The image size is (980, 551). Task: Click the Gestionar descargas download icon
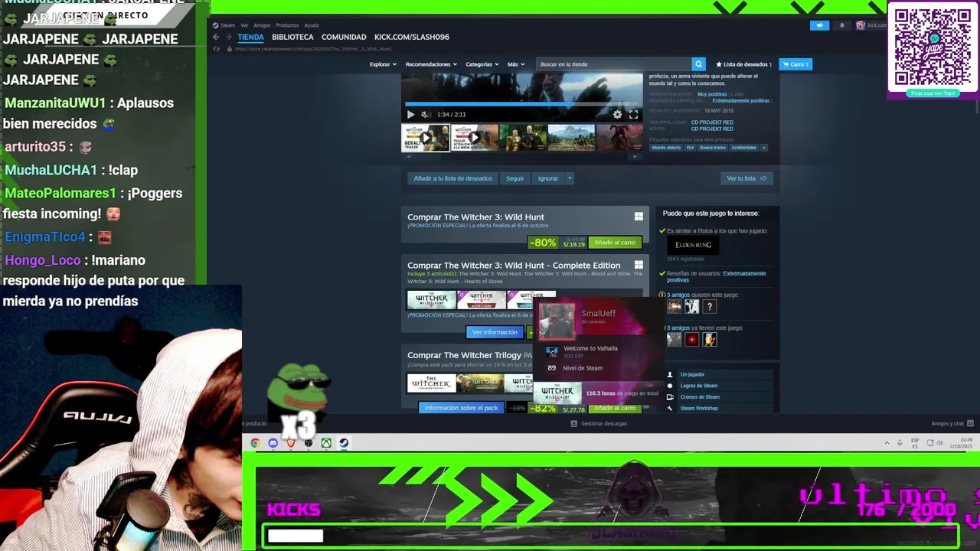(574, 423)
